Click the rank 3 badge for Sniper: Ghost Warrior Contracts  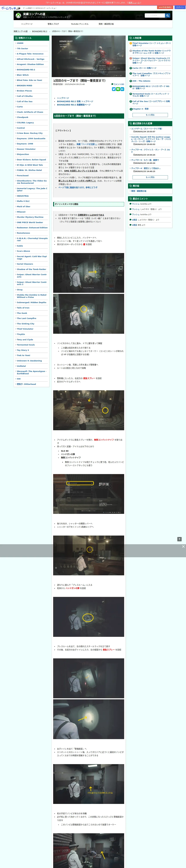point(131,58)
